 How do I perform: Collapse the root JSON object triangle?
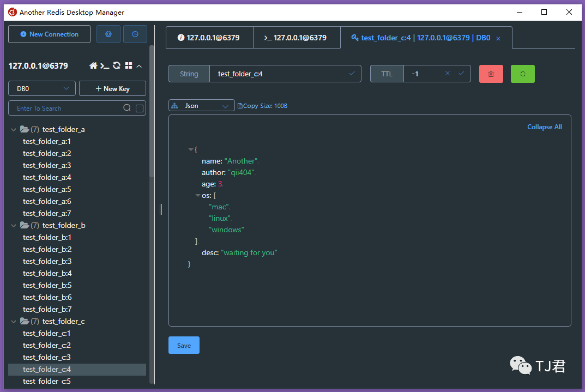191,149
